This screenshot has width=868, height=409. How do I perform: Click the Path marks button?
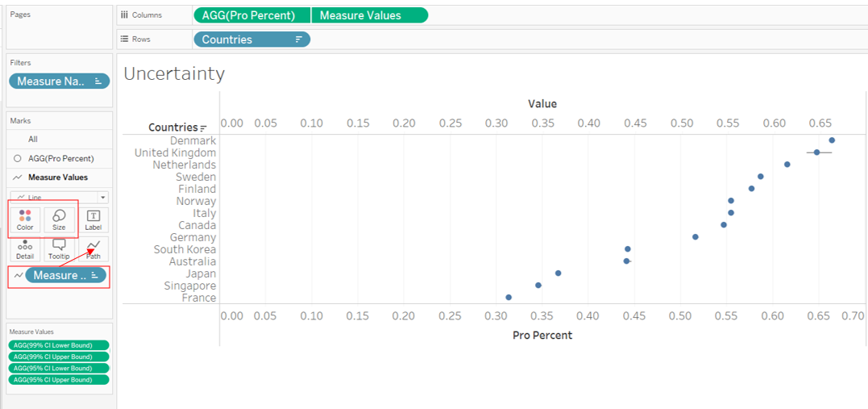coord(93,248)
